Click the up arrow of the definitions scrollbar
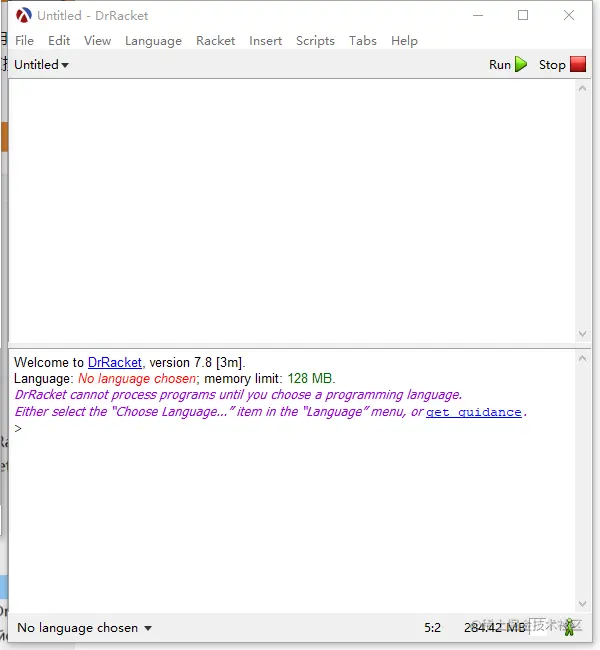 (582, 88)
